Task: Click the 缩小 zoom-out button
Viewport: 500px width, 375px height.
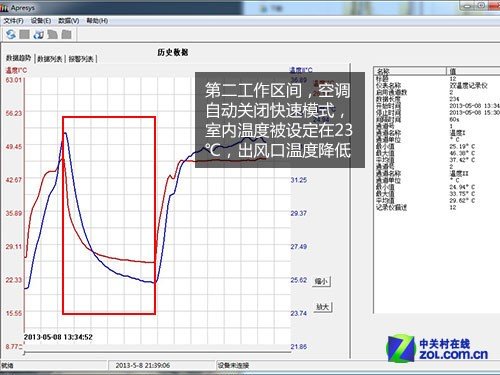Action: [321, 281]
